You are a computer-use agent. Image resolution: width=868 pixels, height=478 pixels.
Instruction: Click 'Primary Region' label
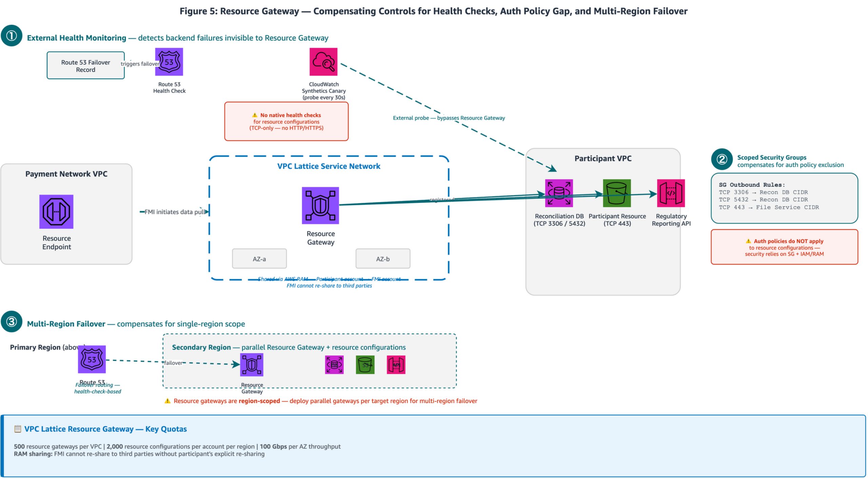pyautogui.click(x=35, y=347)
